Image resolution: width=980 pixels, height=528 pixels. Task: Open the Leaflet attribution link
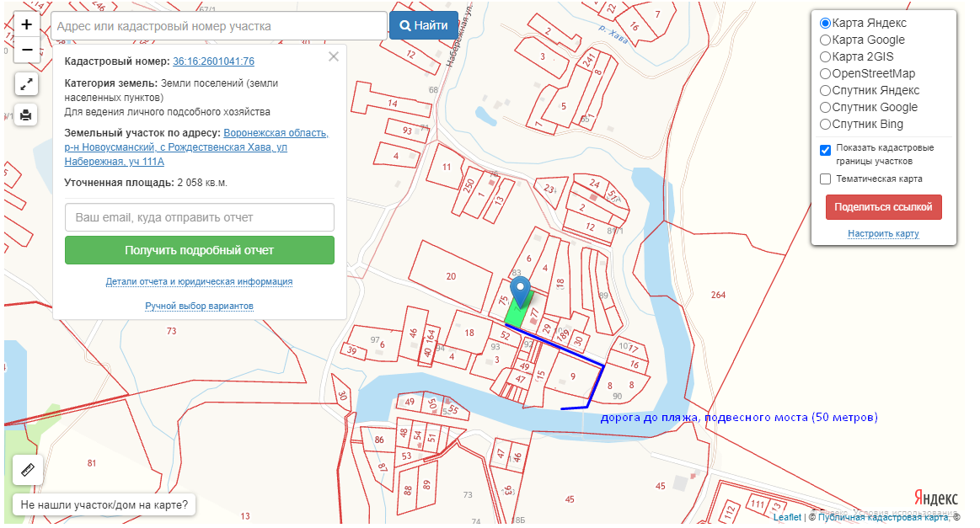click(787, 517)
